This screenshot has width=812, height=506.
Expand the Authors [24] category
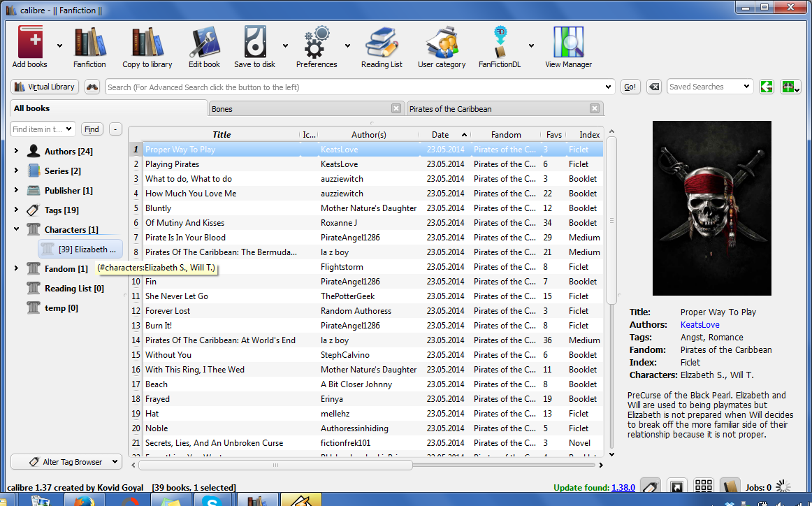click(16, 151)
